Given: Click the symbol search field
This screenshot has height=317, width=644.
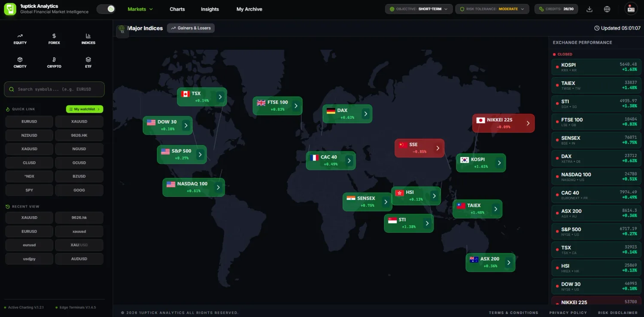Looking at the screenshot, I should [x=55, y=89].
